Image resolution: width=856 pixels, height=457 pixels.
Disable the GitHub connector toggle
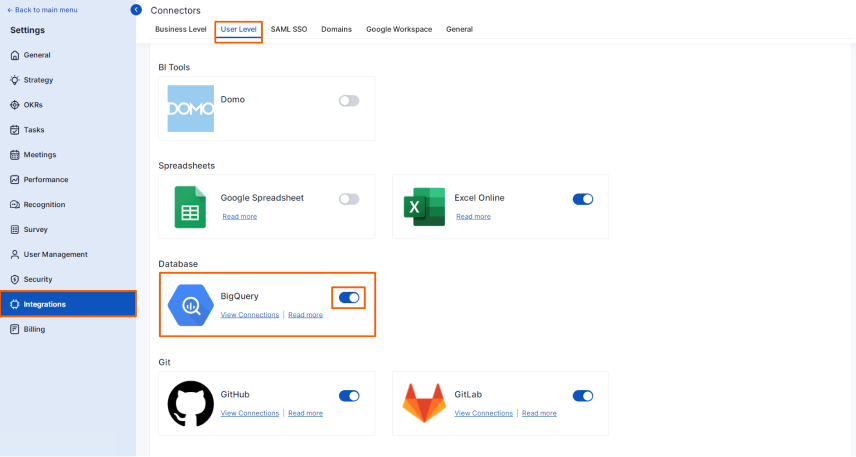pos(349,396)
